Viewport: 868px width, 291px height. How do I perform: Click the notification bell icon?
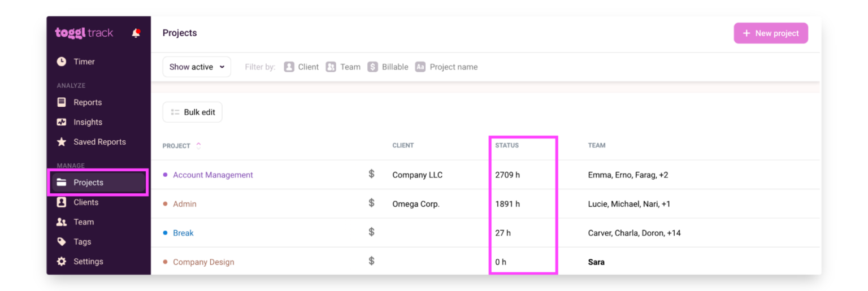[x=136, y=33]
